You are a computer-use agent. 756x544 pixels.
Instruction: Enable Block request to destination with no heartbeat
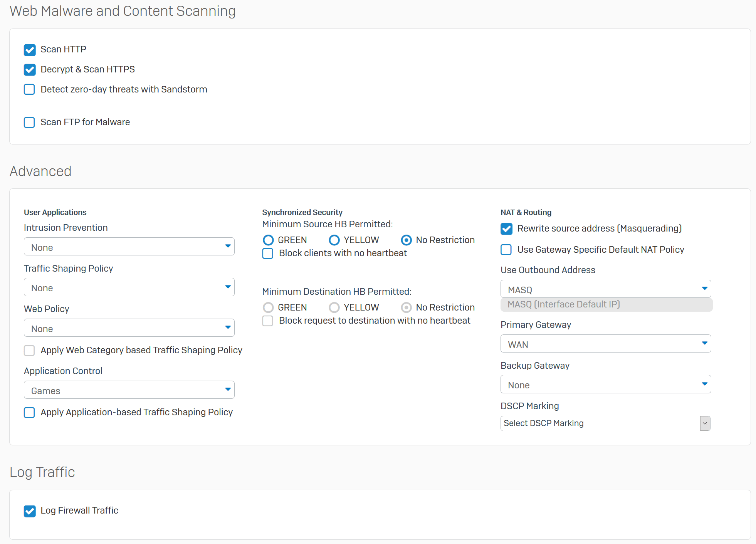coord(268,321)
